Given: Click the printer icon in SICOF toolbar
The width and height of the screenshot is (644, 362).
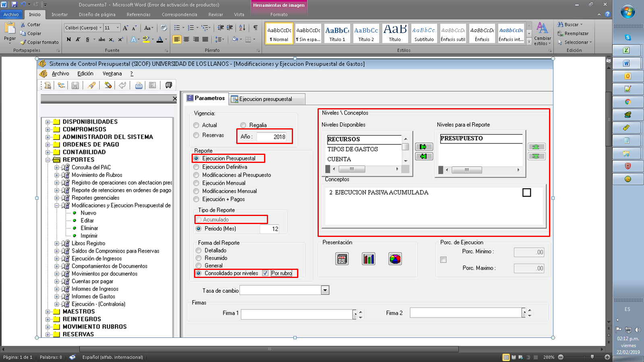Looking at the screenshot, I should point(139,85).
